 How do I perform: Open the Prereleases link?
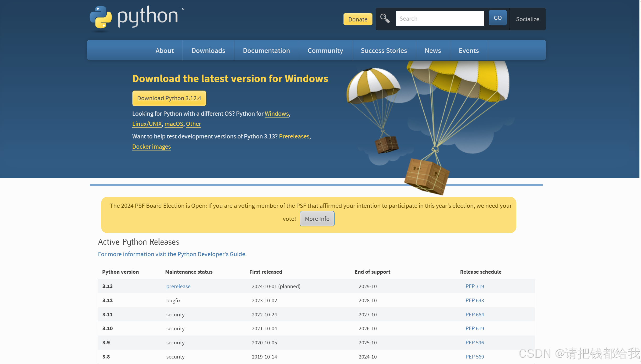click(294, 136)
